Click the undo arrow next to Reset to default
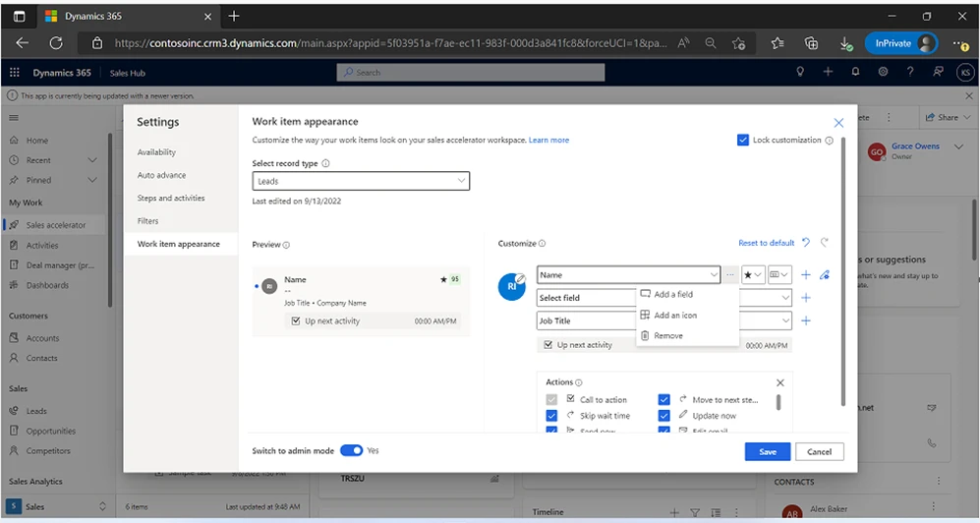Screen dimensions: 980x523 point(806,243)
